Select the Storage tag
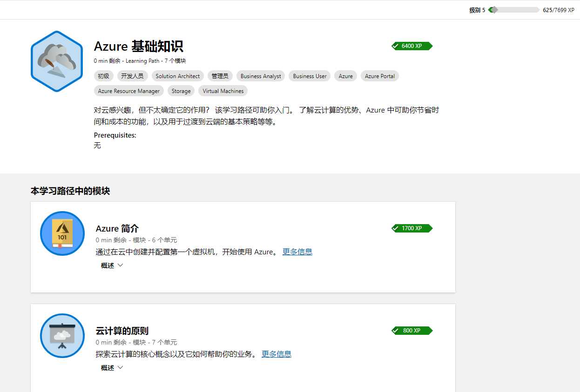The height and width of the screenshot is (392, 580). pos(181,91)
